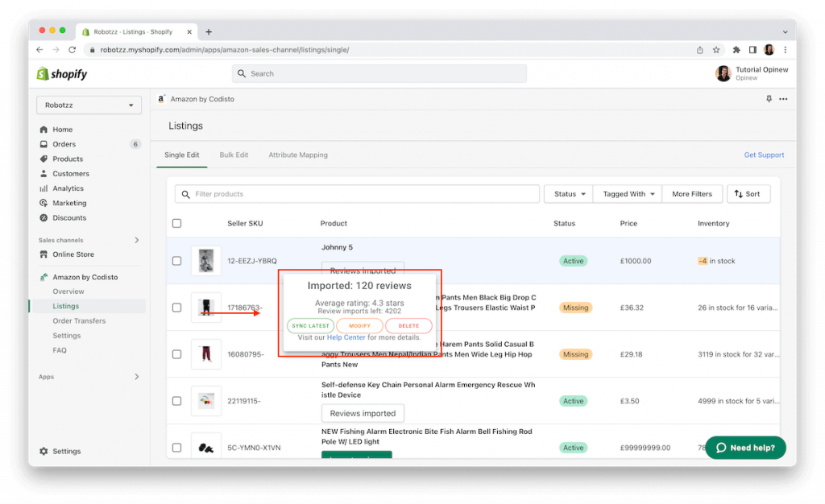Open the Chrome three-dot menu
Image resolution: width=825 pixels, height=504 pixels.
tap(785, 50)
